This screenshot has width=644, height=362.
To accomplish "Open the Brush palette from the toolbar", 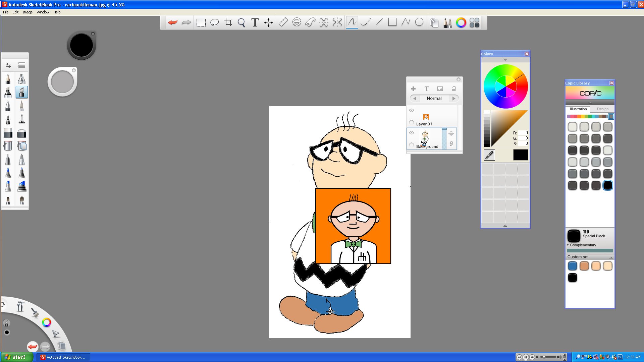I will pyautogui.click(x=448, y=22).
